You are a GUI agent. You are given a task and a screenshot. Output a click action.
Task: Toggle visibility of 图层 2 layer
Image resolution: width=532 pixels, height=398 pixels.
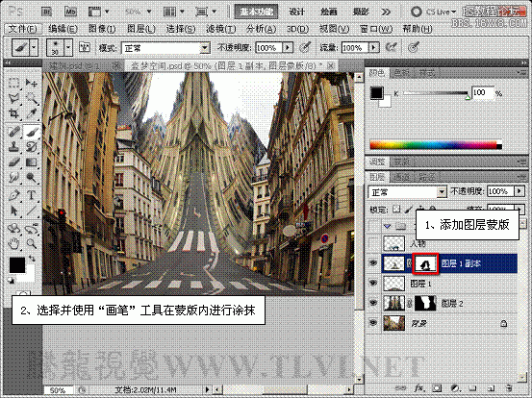[x=373, y=303]
